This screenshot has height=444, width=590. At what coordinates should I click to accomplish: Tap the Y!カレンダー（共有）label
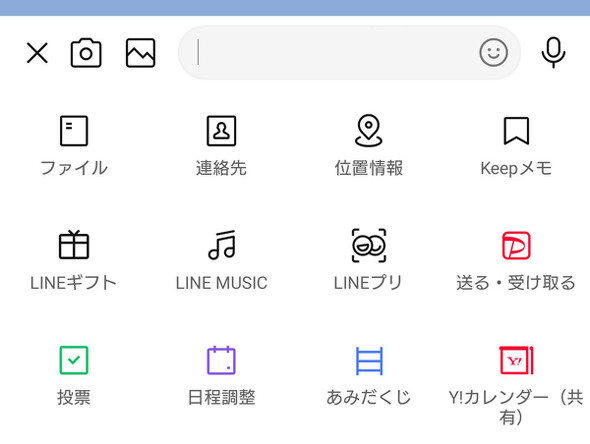point(515,407)
